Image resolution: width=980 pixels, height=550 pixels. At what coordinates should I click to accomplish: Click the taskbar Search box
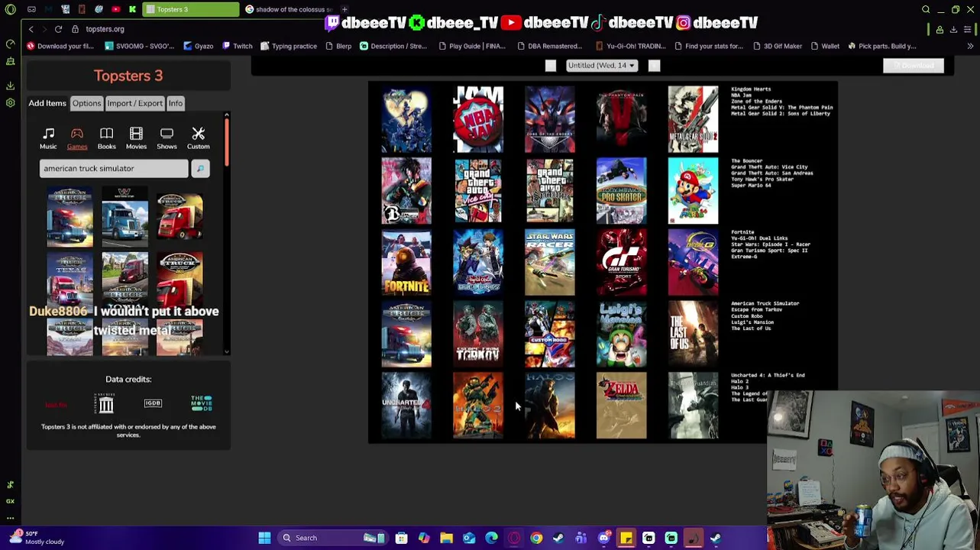click(332, 538)
